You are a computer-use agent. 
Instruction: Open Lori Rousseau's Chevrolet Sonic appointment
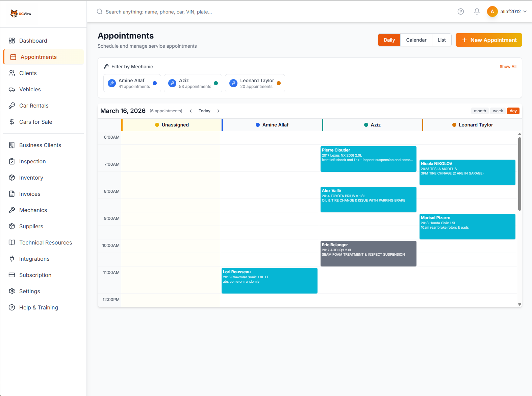pyautogui.click(x=269, y=281)
